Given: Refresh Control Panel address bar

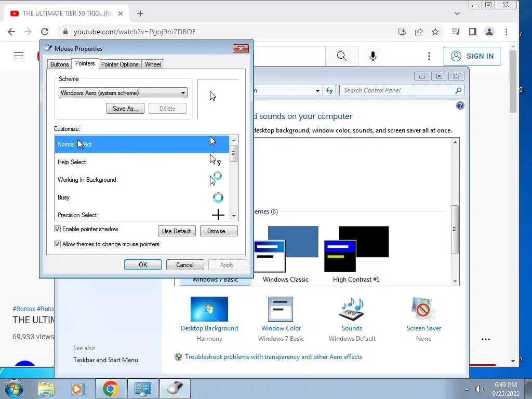Looking at the screenshot, I should (329, 90).
